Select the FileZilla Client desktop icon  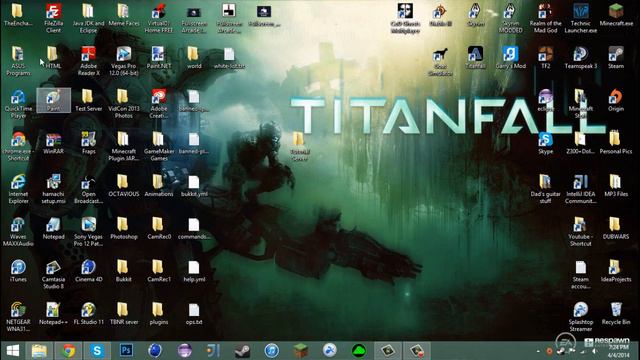pos(53,18)
